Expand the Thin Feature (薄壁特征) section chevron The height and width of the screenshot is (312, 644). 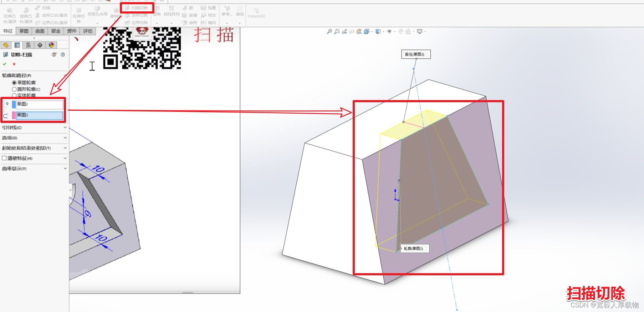(65, 158)
